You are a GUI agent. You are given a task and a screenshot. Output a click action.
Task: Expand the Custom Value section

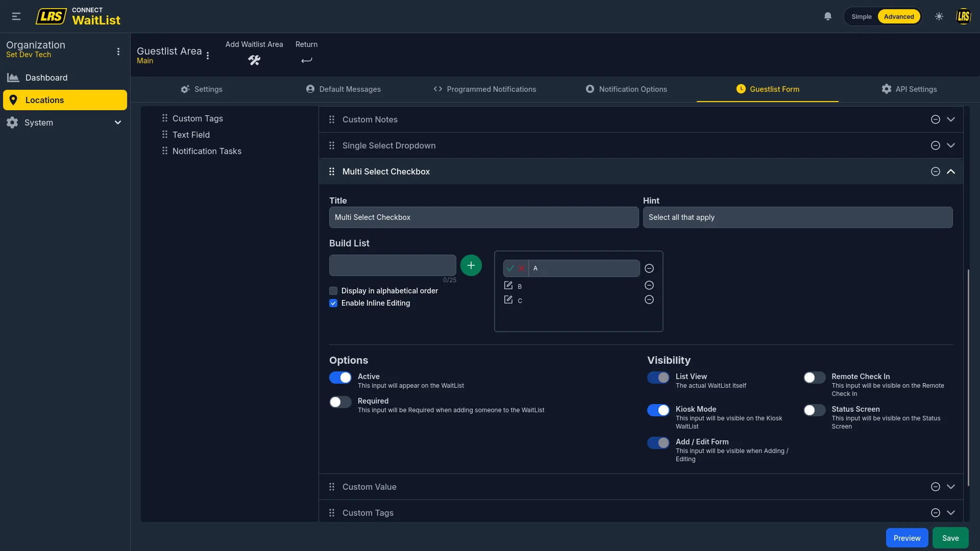[951, 487]
